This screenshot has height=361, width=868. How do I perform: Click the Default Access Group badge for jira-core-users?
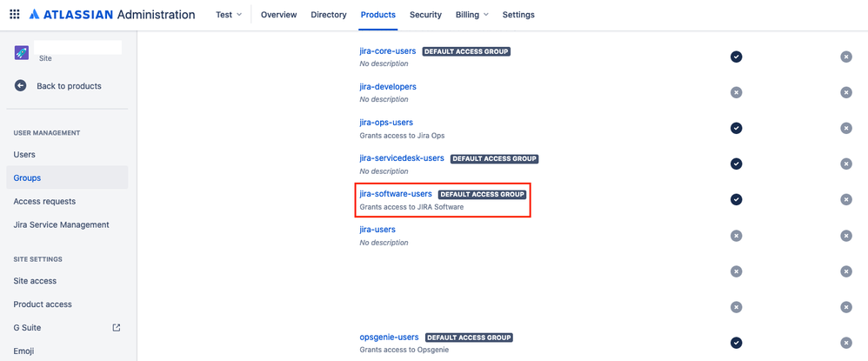466,51
